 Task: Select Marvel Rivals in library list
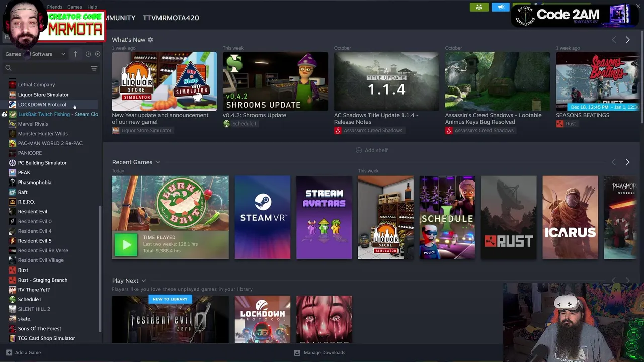[33, 124]
